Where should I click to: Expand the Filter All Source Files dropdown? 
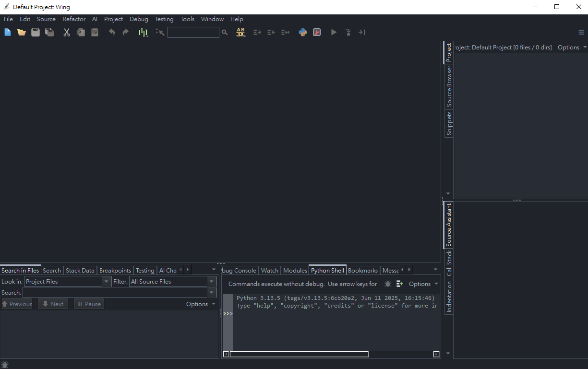click(x=212, y=282)
